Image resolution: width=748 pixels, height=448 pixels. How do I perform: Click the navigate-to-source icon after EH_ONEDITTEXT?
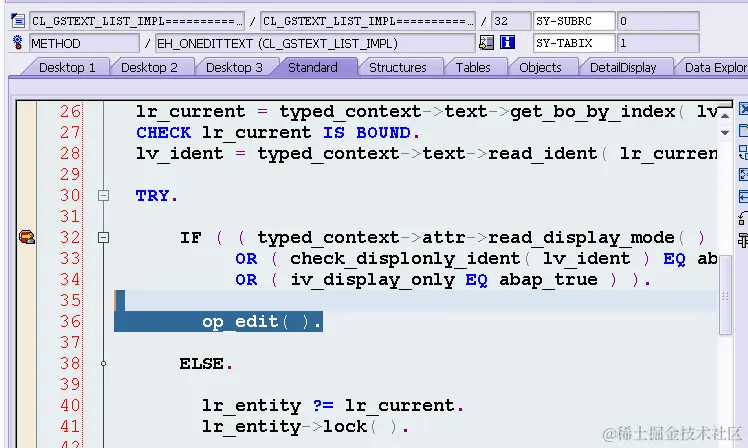click(x=486, y=43)
